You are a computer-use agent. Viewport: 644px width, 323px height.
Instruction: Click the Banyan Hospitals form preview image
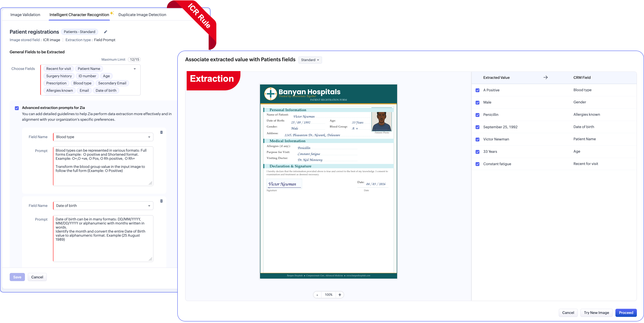point(328,181)
